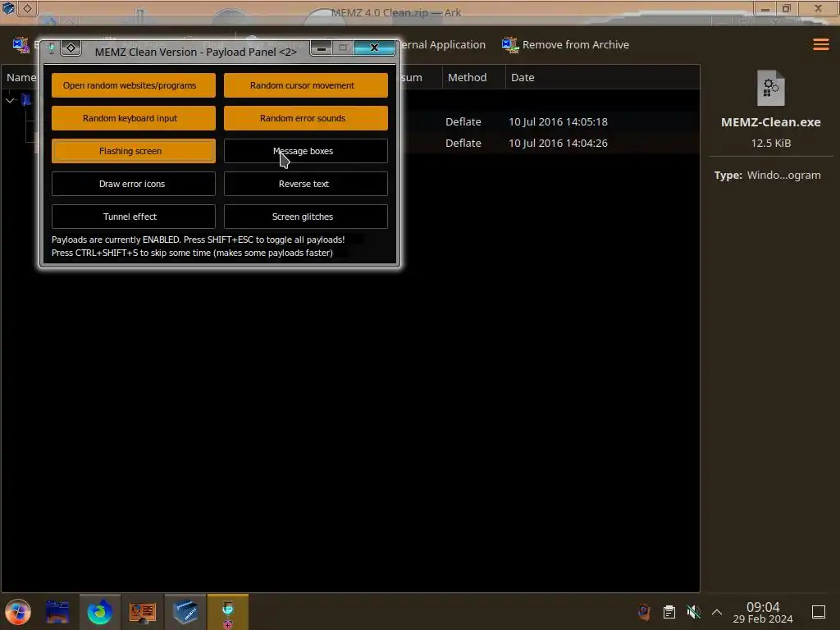Collapse the archive folder tree node
The image size is (840, 630).
click(x=10, y=100)
